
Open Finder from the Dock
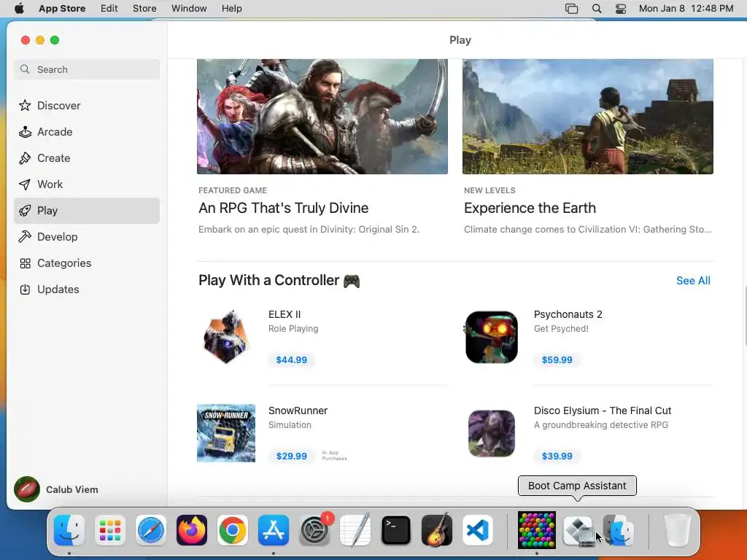(69, 530)
